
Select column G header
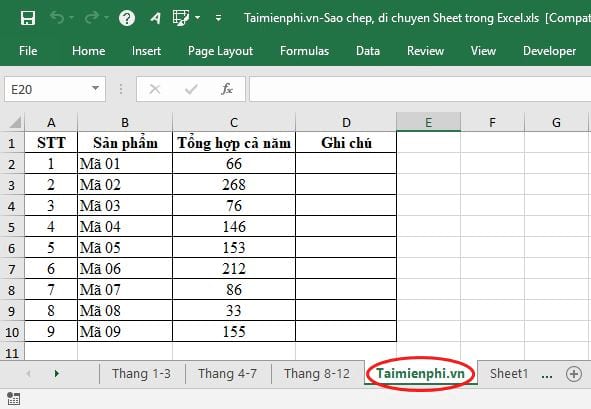click(556, 122)
